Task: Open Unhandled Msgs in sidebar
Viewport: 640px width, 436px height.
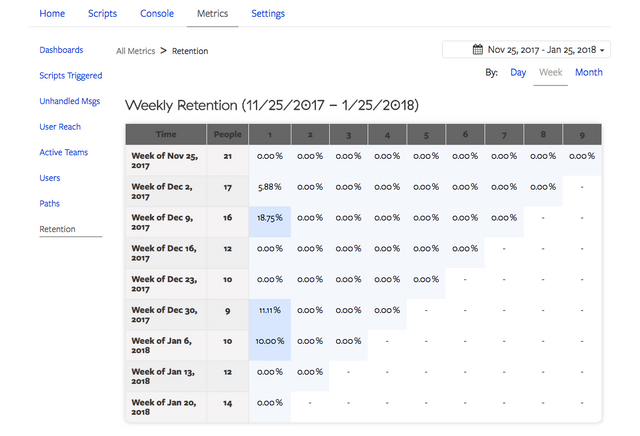Action: point(67,101)
